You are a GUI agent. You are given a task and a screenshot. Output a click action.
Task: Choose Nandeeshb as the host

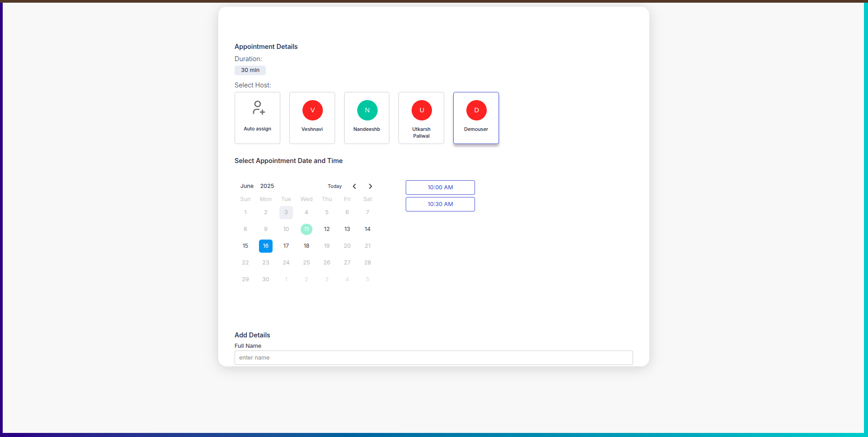[367, 118]
